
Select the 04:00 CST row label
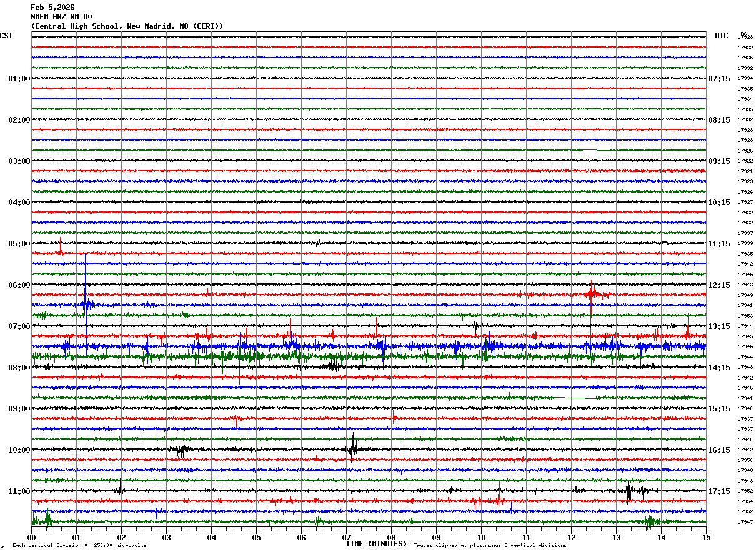19,203
